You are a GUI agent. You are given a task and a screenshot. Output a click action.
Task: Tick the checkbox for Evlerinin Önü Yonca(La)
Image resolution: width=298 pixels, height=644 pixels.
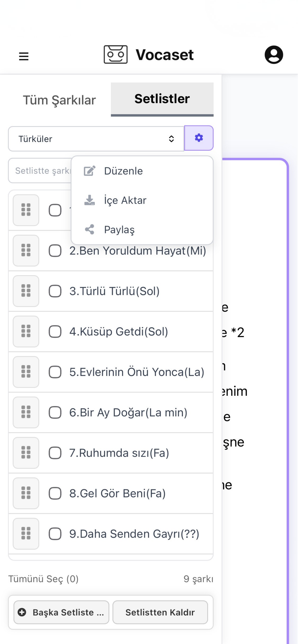[x=55, y=372]
